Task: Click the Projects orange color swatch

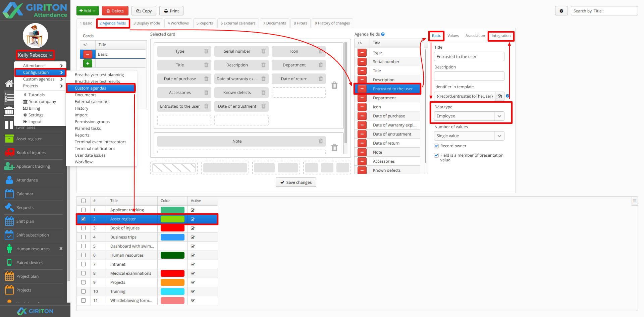Action: (x=172, y=282)
